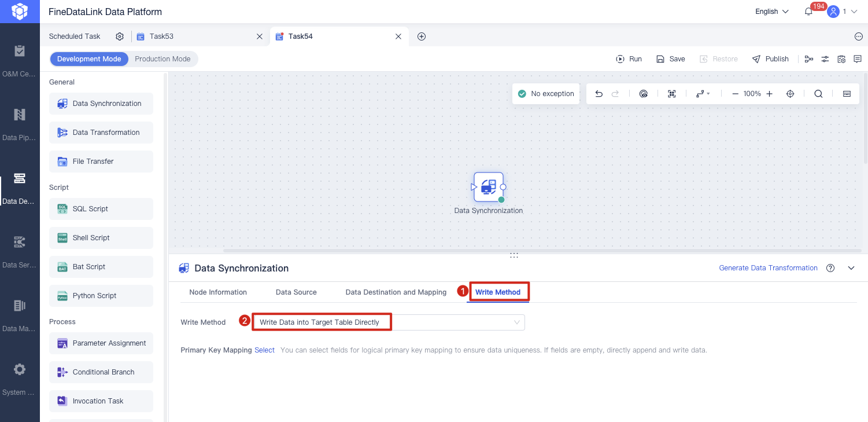Click the Run button

[x=629, y=59]
